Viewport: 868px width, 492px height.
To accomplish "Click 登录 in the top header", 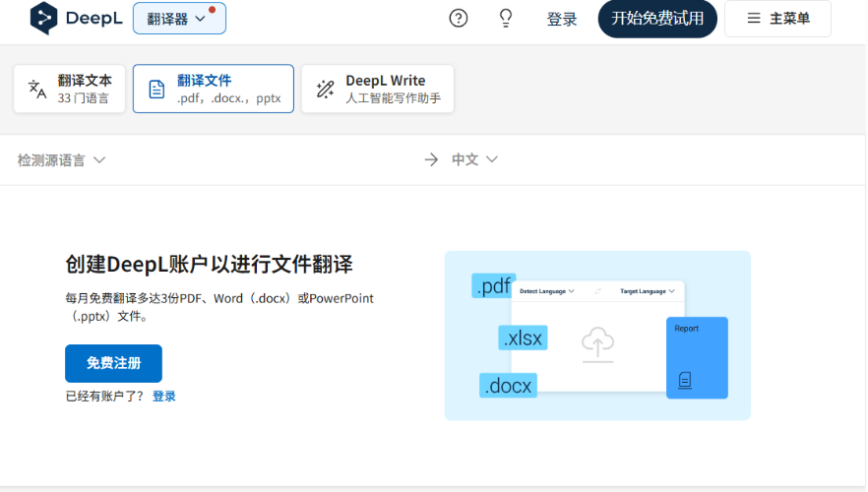I will (x=562, y=19).
